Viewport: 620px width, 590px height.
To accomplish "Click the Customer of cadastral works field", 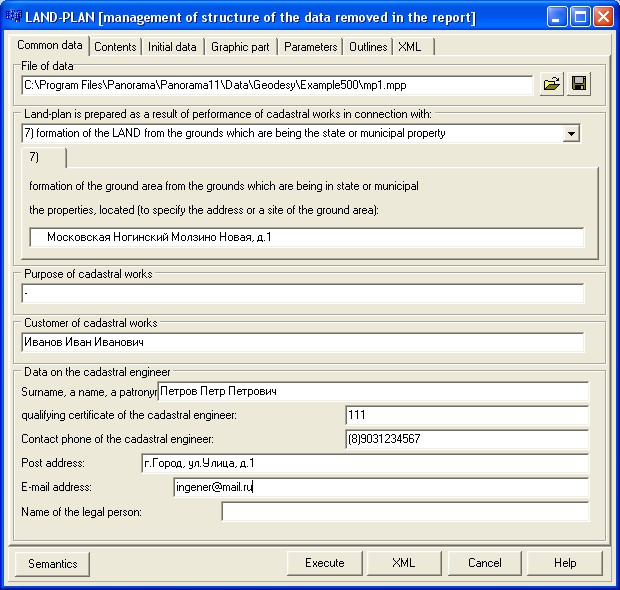I will tap(301, 343).
